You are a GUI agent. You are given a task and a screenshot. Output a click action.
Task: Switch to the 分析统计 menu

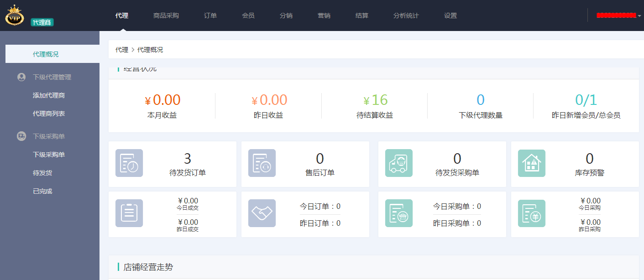coord(406,16)
